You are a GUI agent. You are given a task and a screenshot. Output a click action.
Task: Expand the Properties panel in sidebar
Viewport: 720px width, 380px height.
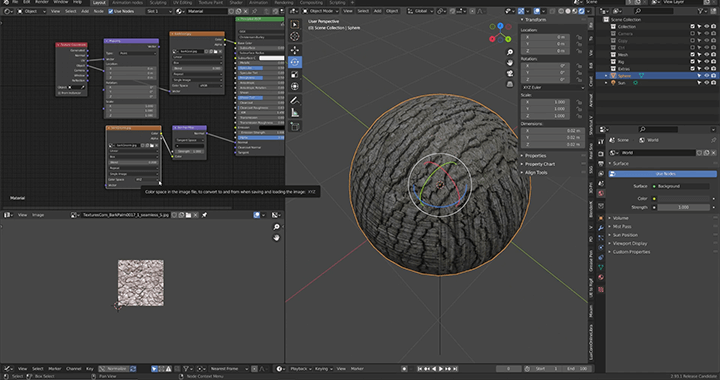535,156
